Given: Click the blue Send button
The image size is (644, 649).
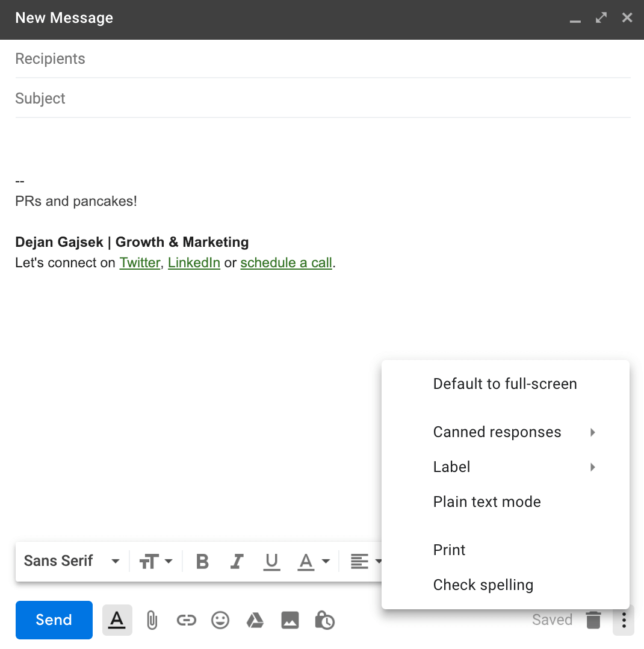Looking at the screenshot, I should pos(54,620).
